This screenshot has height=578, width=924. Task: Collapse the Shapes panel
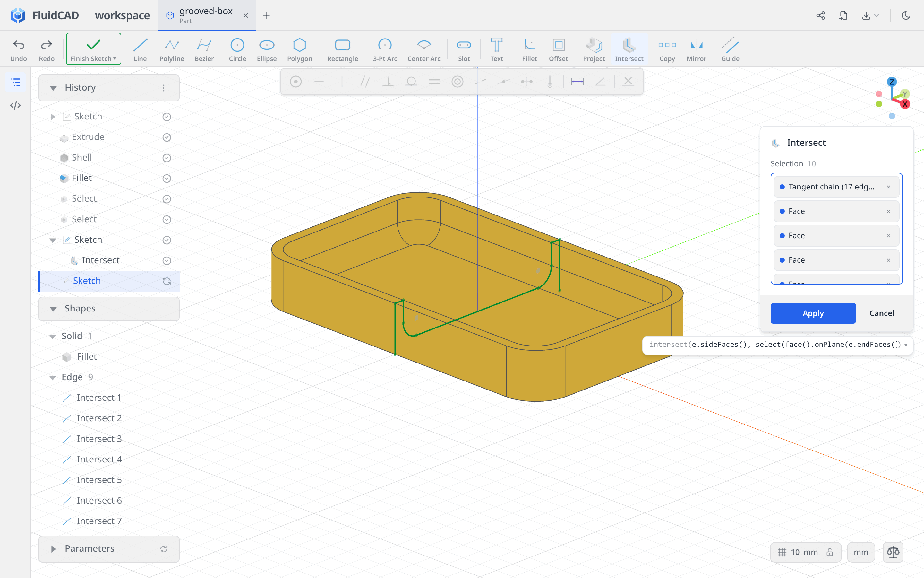click(x=53, y=309)
